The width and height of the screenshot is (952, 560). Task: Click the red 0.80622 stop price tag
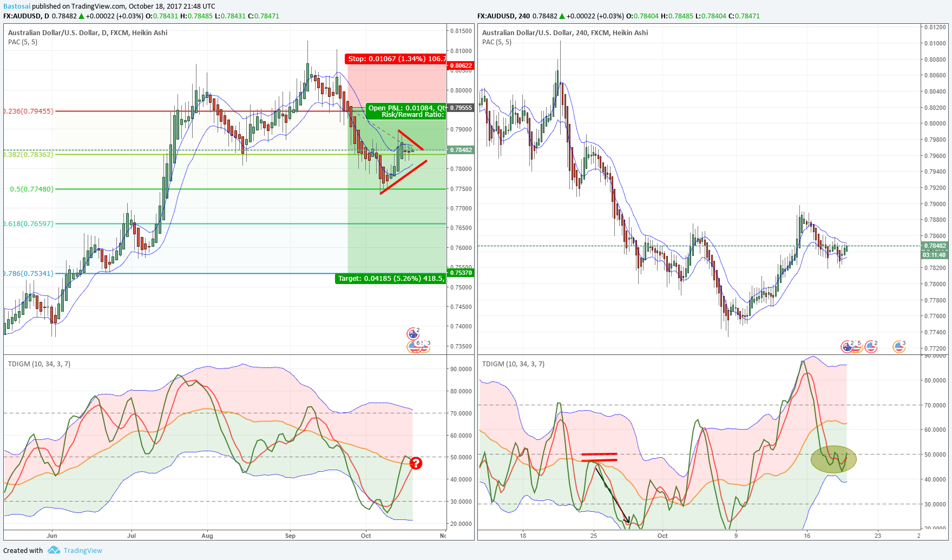click(x=461, y=65)
